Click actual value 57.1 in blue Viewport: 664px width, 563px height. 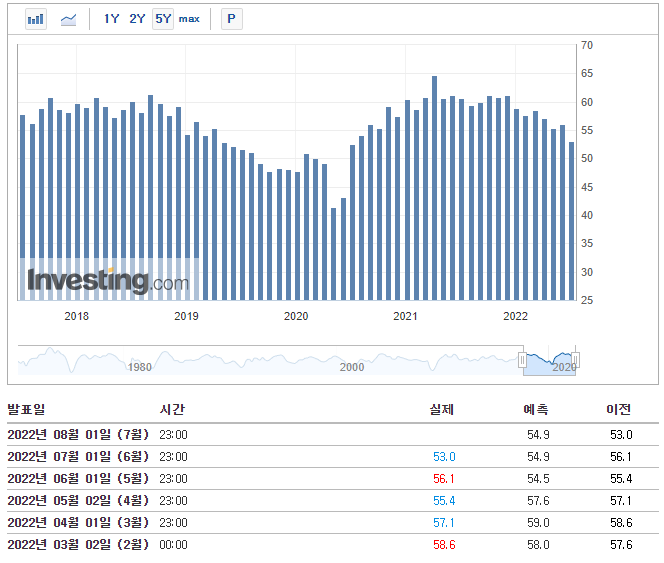tap(444, 523)
